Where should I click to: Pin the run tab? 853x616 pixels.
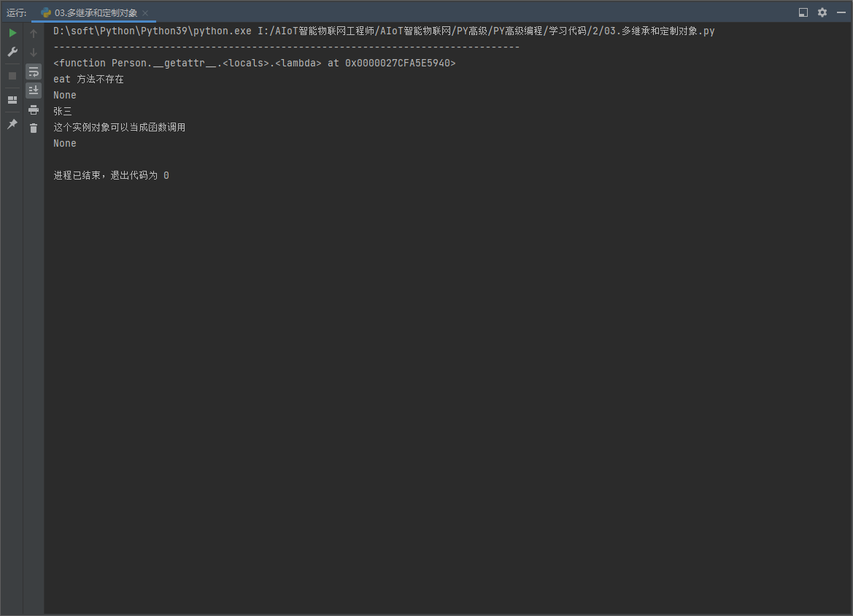pyautogui.click(x=12, y=124)
